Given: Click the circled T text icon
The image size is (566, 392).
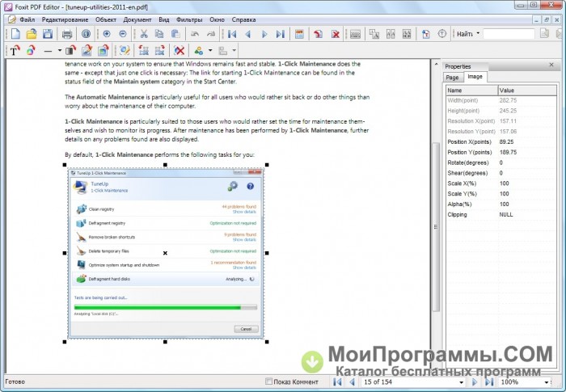Looking at the screenshot, I should [x=442, y=34].
